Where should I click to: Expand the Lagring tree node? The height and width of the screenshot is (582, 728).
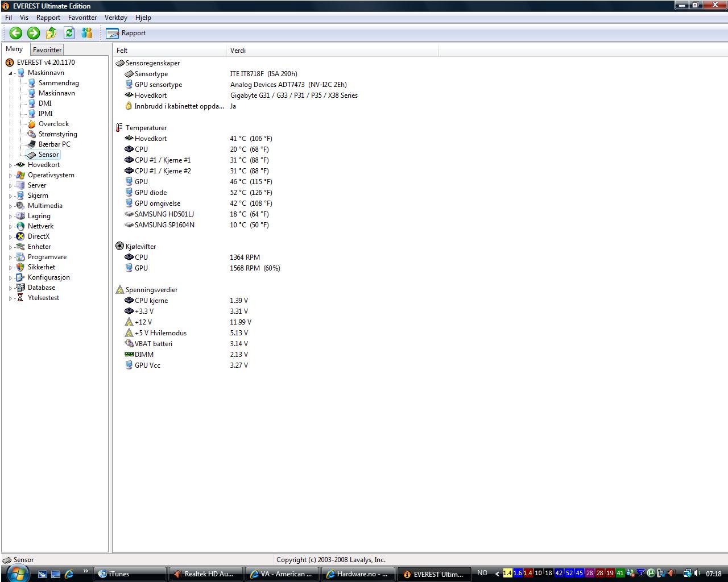[10, 217]
